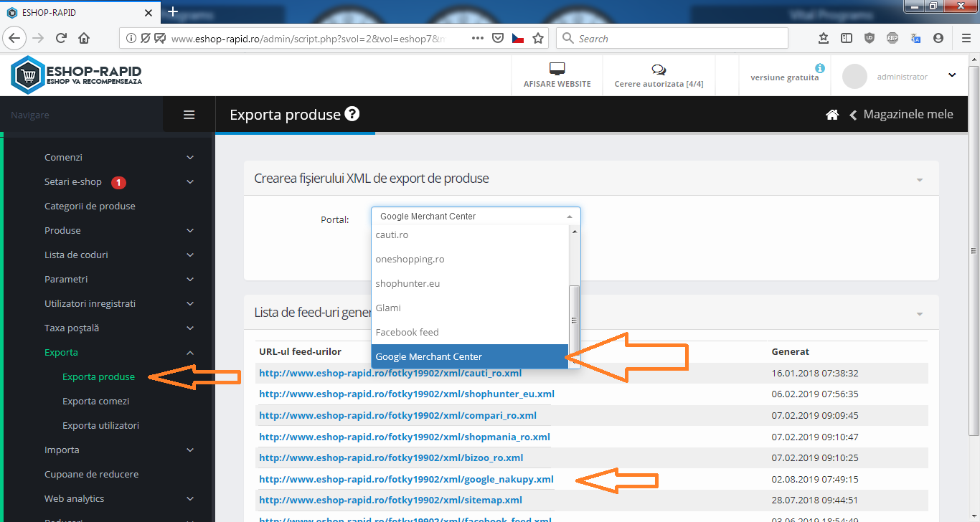980x522 pixels.
Task: Click the ESHOP-RAPID logo
Action: (x=77, y=75)
